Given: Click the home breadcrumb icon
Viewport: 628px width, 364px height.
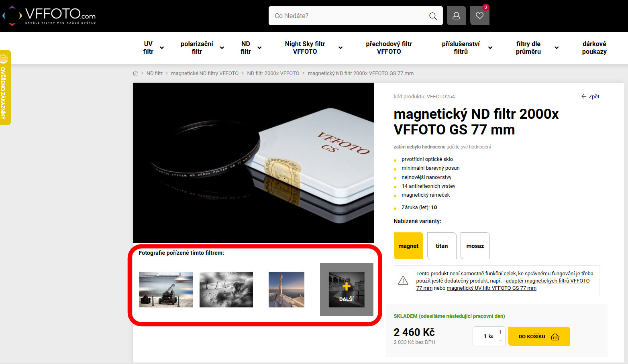Looking at the screenshot, I should point(135,73).
